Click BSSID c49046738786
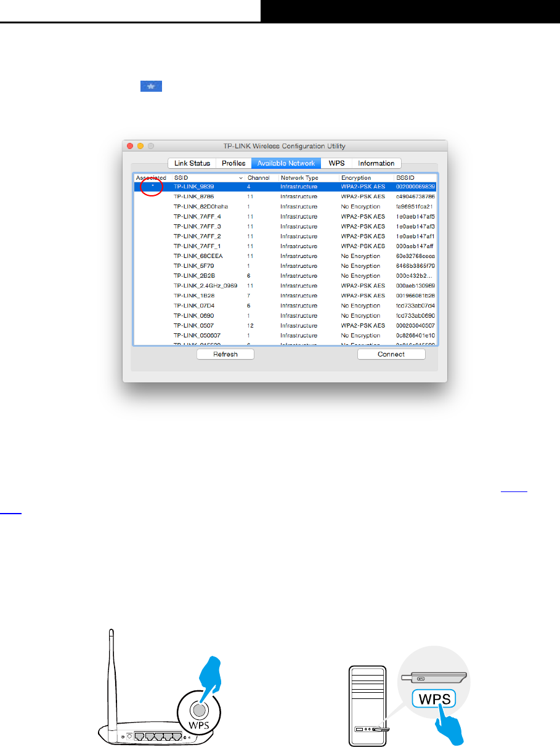 pyautogui.click(x=416, y=196)
